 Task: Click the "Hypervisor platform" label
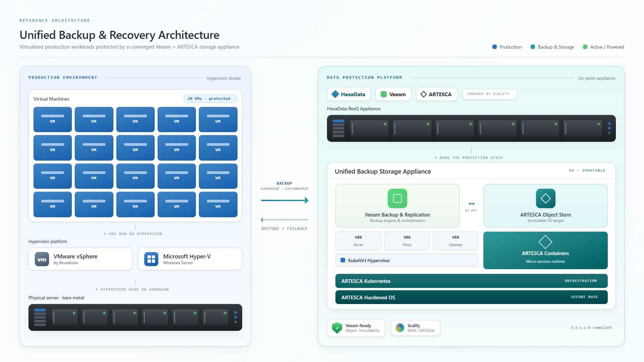coord(48,241)
